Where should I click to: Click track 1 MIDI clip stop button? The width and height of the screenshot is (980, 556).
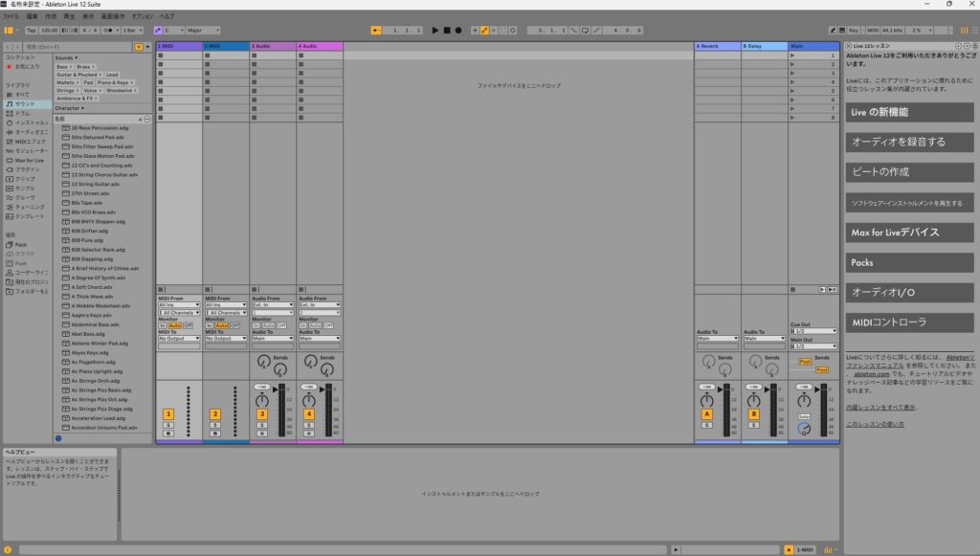click(x=161, y=290)
